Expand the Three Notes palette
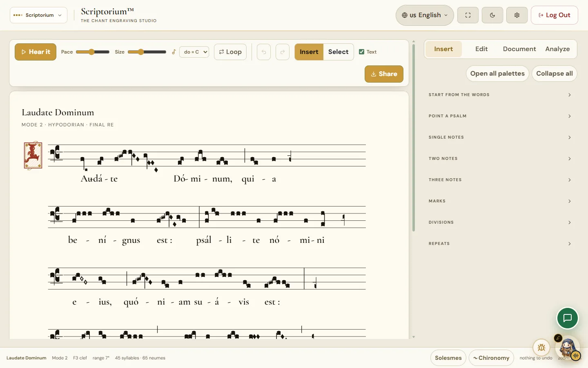 coord(500,180)
